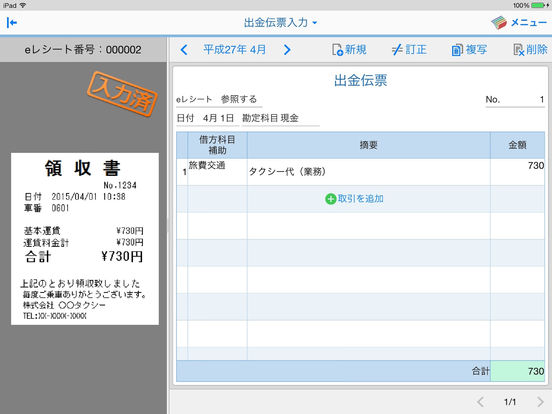This screenshot has width=552, height=414.
Task: Click the 金額 column header
Action: pos(518,145)
